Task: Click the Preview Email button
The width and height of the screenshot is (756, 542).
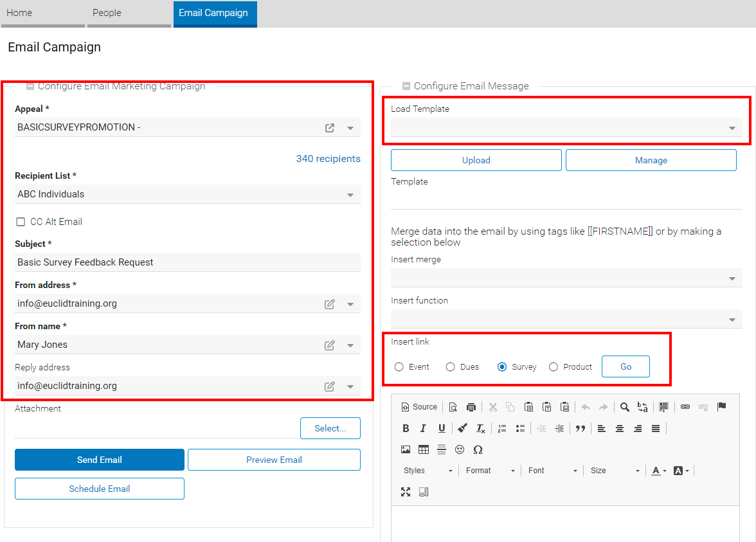Action: coord(274,460)
